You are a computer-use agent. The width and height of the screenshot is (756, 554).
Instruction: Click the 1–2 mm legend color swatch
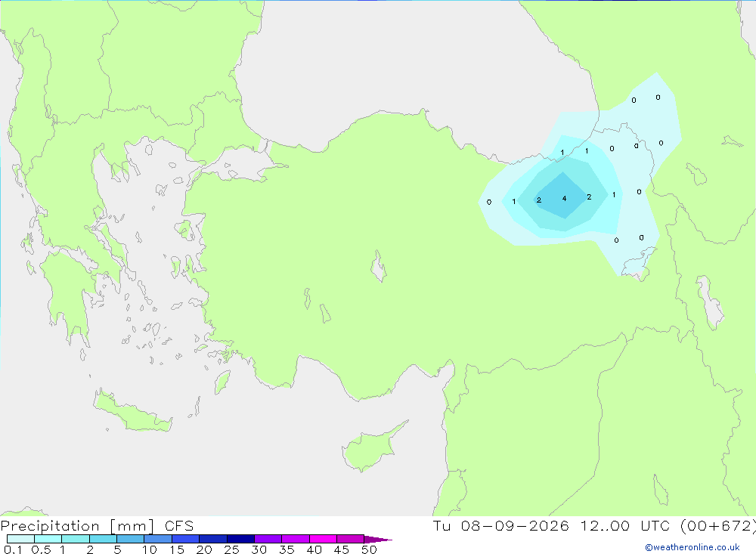click(x=76, y=539)
